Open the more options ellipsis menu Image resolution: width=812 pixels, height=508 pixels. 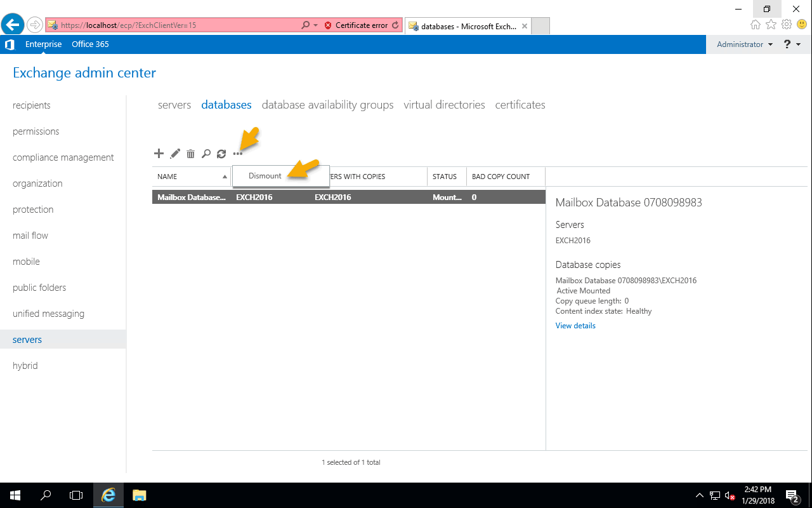coord(237,154)
